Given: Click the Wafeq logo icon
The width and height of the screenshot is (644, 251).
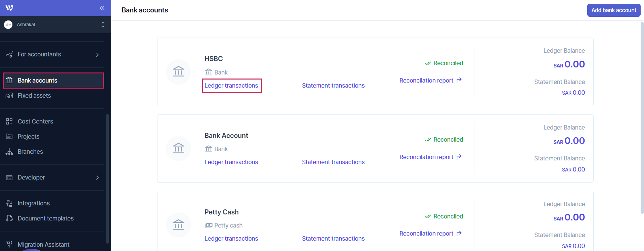Looking at the screenshot, I should tap(9, 8).
